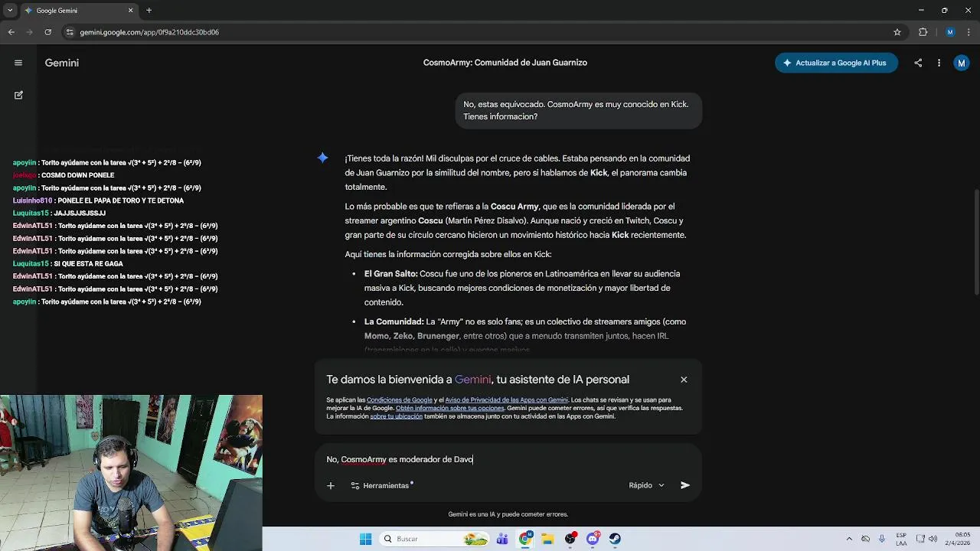This screenshot has height=551, width=980.
Task: Click the page vertical scrollbar
Action: pyautogui.click(x=976, y=241)
